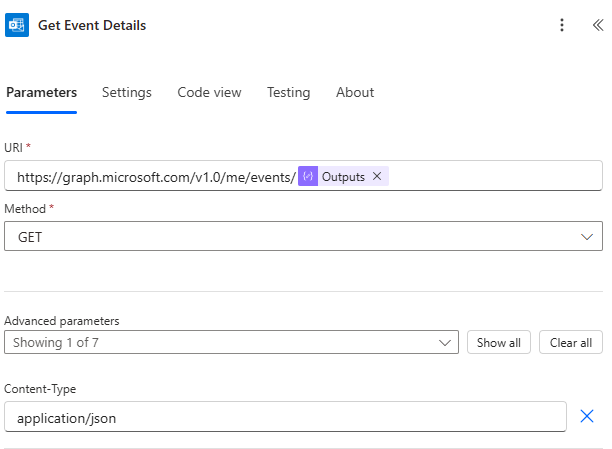Click into the URI input field
This screenshot has width=612, height=449.
pos(490,176)
